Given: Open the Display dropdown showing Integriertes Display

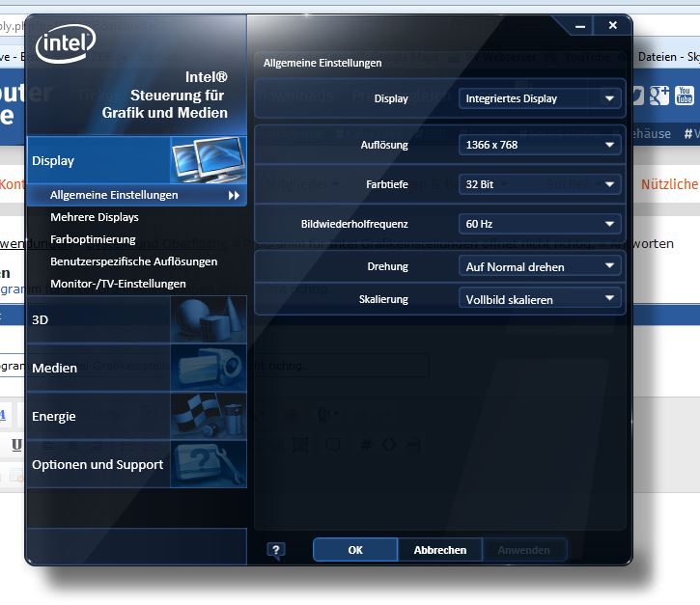Looking at the screenshot, I should [x=540, y=98].
